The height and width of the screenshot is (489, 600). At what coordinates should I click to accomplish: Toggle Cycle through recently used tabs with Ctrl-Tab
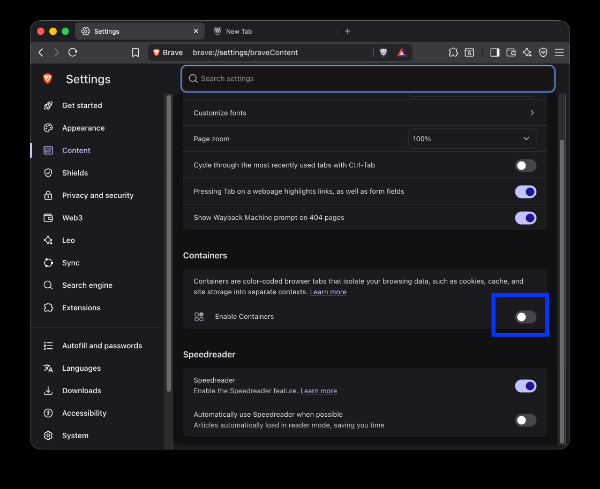coord(525,166)
